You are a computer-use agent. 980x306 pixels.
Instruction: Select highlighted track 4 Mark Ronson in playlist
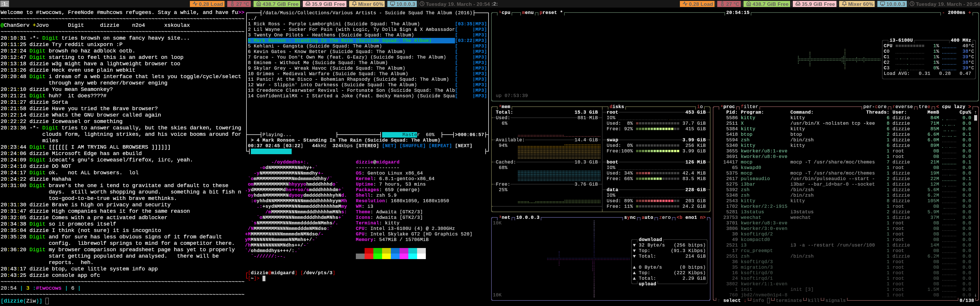pyautogui.click(x=367, y=41)
